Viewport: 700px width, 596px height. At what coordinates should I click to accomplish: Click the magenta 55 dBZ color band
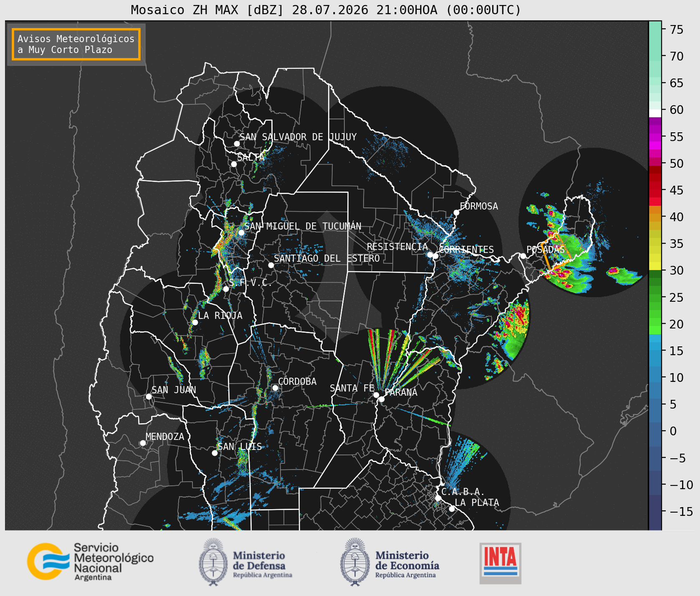click(x=655, y=137)
